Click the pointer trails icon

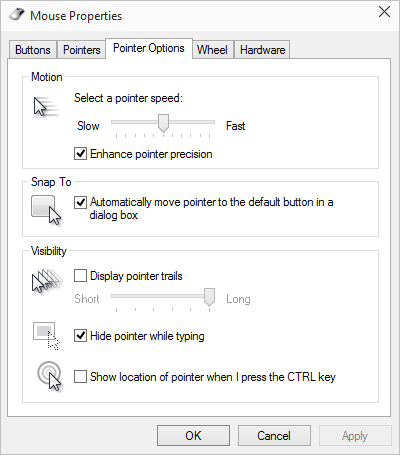click(47, 281)
